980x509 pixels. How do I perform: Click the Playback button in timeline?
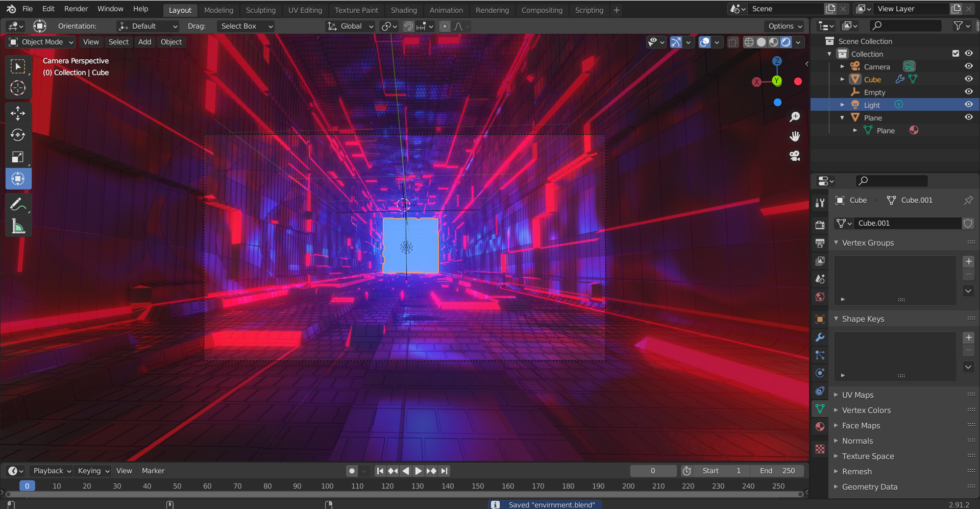(x=51, y=471)
